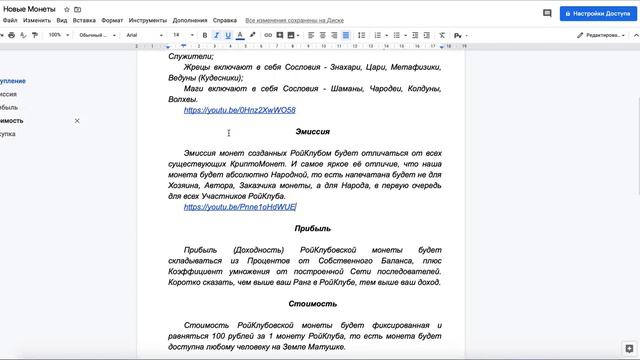Screen dimensions: 640x360
Task: Click the print icon in the toolbar
Action: (x=11, y=36)
